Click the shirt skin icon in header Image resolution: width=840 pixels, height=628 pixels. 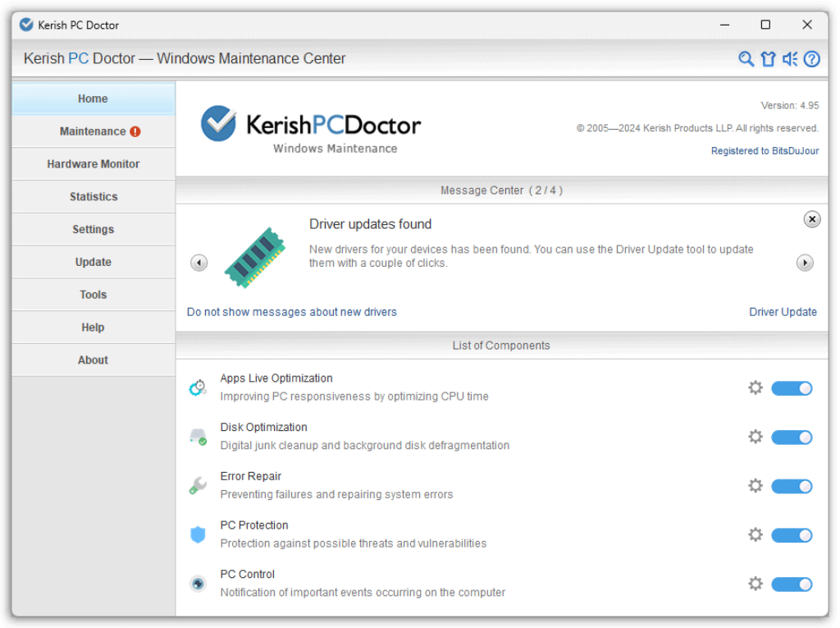pos(768,58)
